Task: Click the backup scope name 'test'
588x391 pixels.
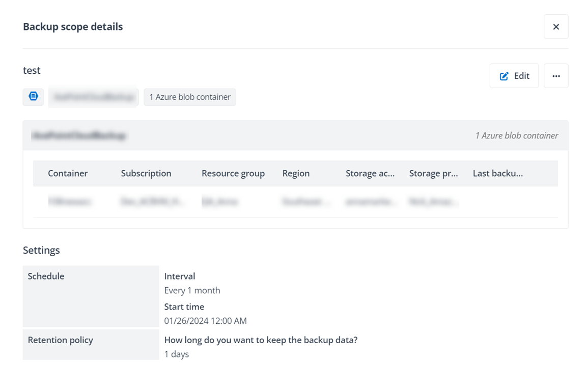Action: (x=32, y=70)
